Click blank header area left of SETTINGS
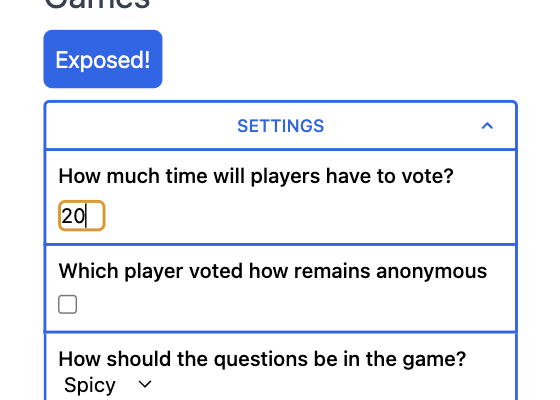 pyautogui.click(x=141, y=126)
